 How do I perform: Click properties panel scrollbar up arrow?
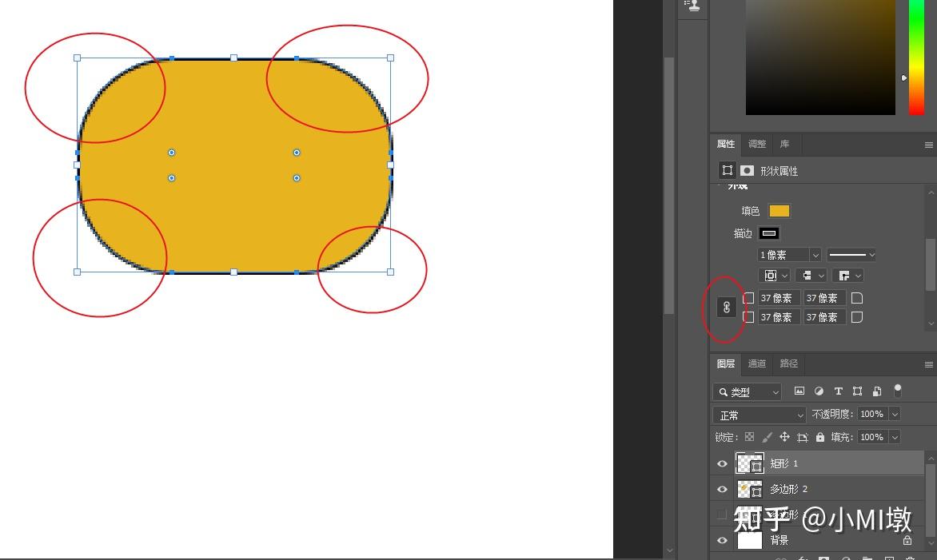tap(931, 193)
